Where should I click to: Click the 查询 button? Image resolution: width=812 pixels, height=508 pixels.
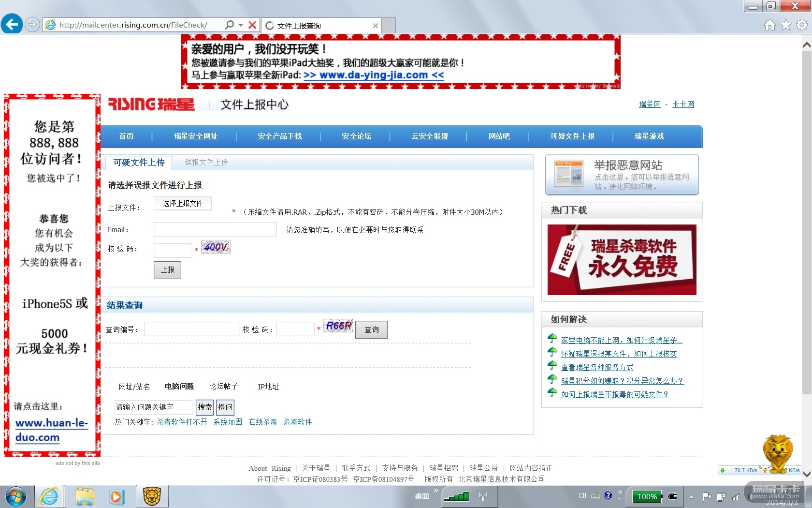372,329
